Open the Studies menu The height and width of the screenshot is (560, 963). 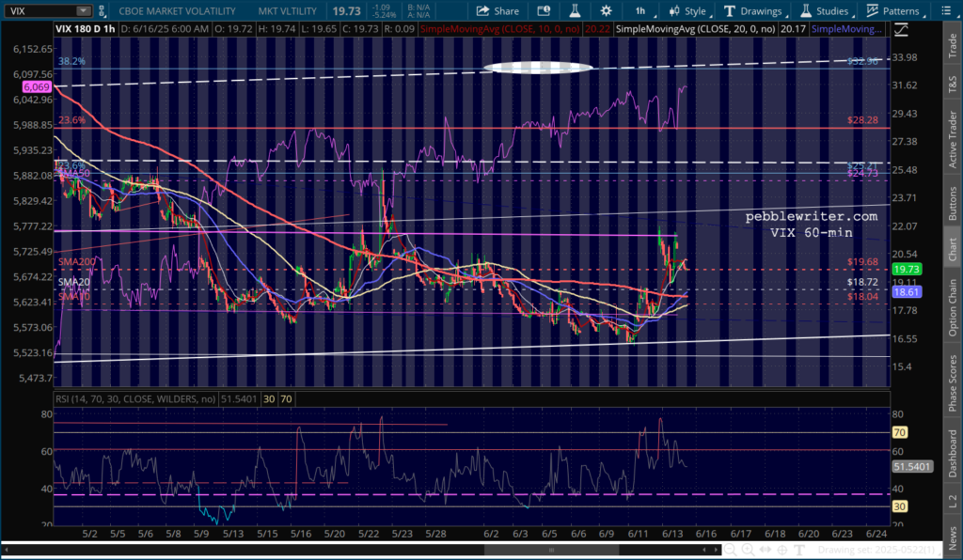827,11
